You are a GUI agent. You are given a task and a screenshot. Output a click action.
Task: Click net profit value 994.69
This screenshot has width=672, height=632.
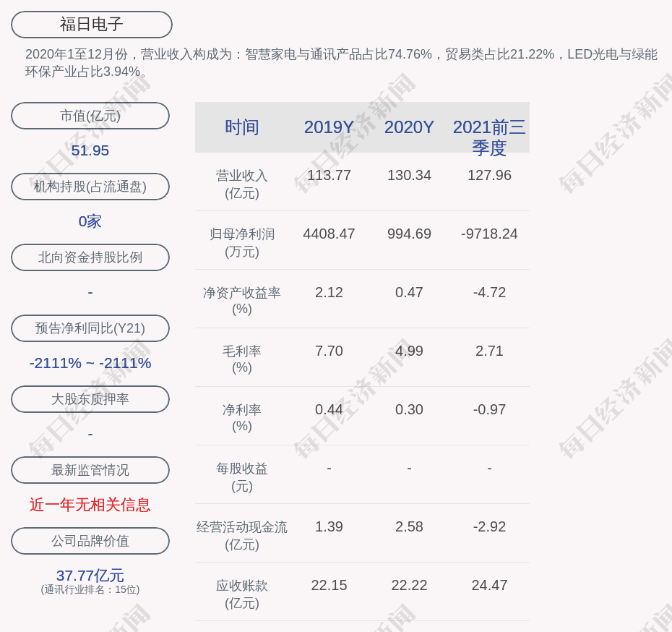click(x=409, y=234)
